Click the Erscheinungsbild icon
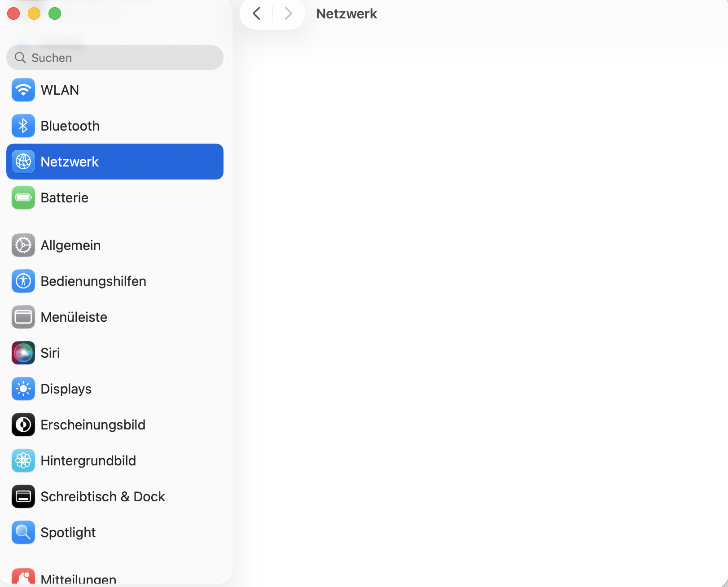 click(x=23, y=425)
